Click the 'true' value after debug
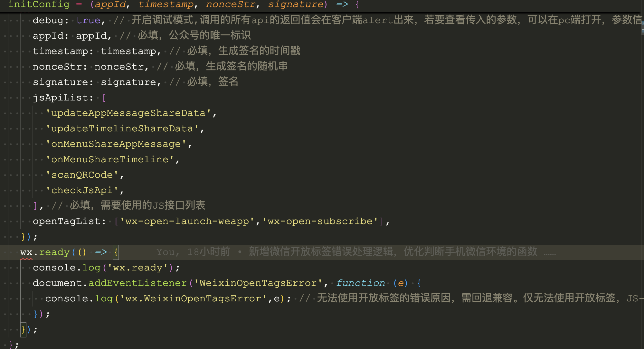The image size is (644, 349). [x=88, y=21]
